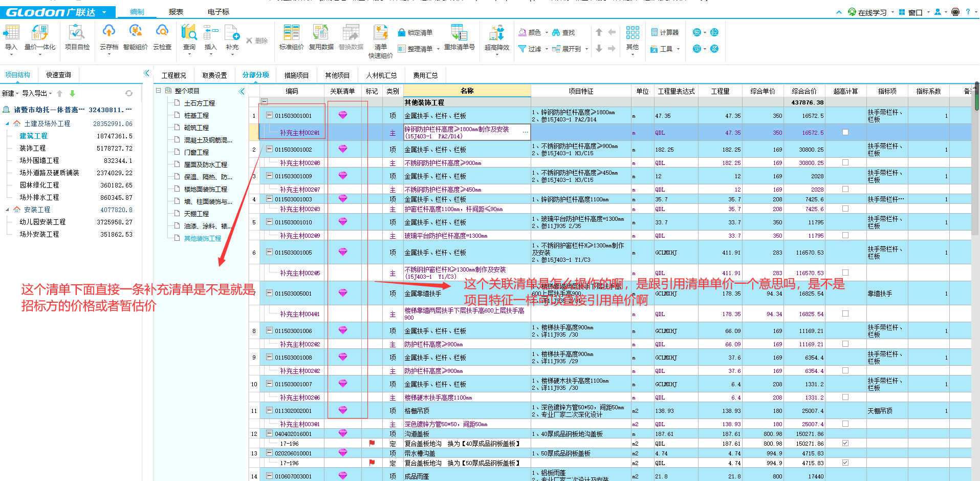980x481 pixels.
Task: Tick checkbox in row 补充主材002@8
Action: [x=845, y=162]
